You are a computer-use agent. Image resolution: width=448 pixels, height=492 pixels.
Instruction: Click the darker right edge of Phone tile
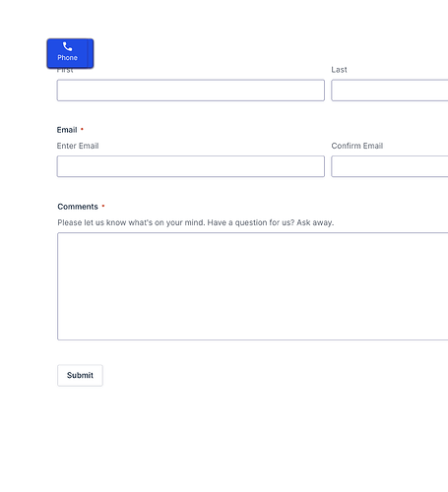91,53
